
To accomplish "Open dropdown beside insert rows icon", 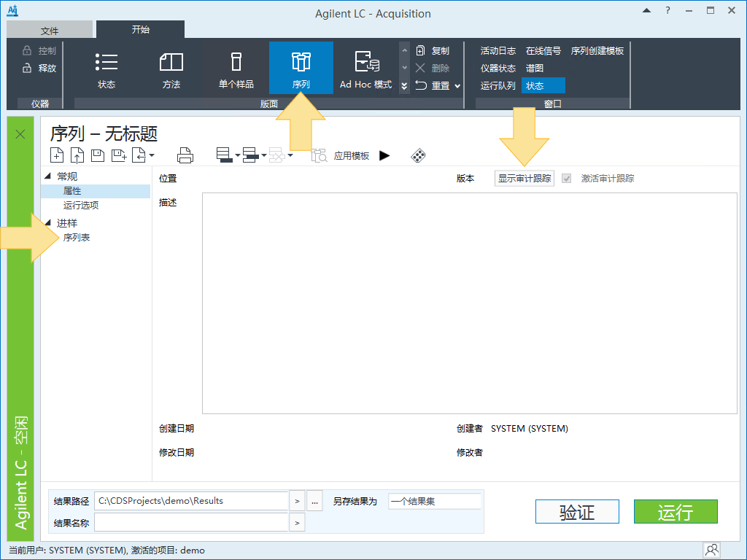I will point(238,155).
